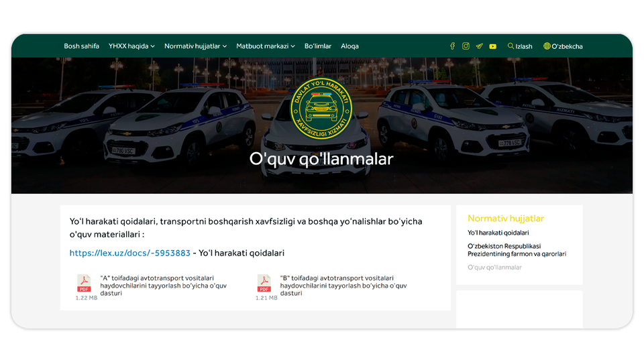Click the PDF icon for the "A" toifadagi document

pyautogui.click(x=85, y=283)
